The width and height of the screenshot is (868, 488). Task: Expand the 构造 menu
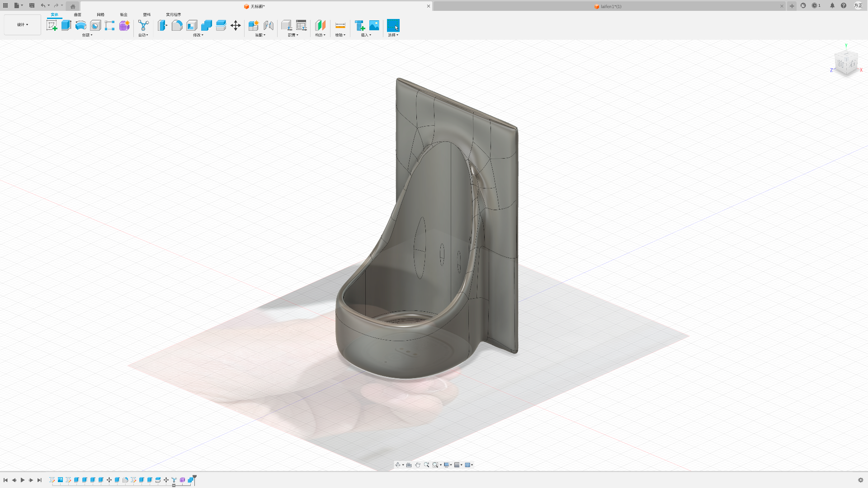[321, 35]
